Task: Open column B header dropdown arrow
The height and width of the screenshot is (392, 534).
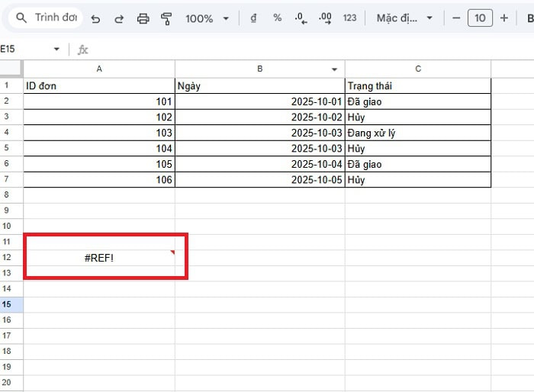Action: [334, 69]
